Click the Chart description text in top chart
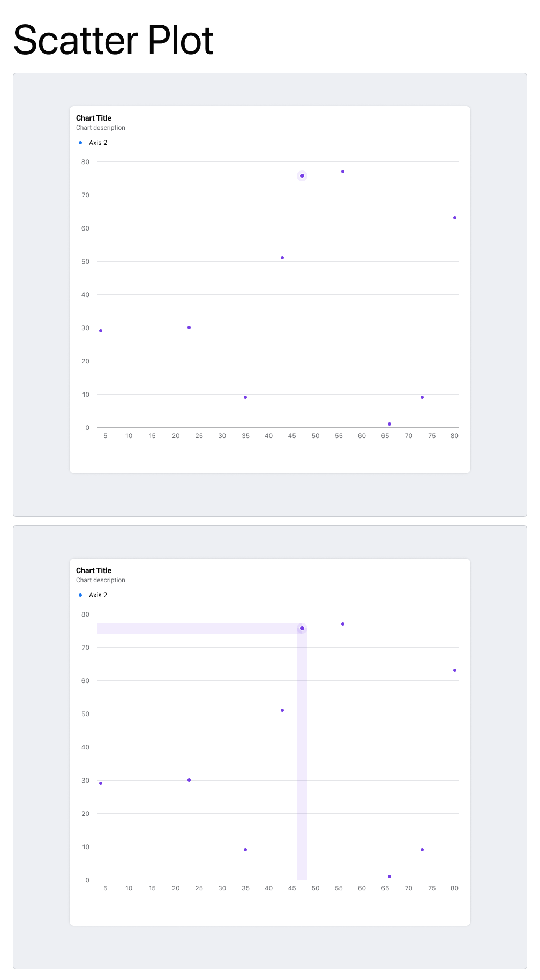The width and height of the screenshot is (540, 980). click(100, 128)
